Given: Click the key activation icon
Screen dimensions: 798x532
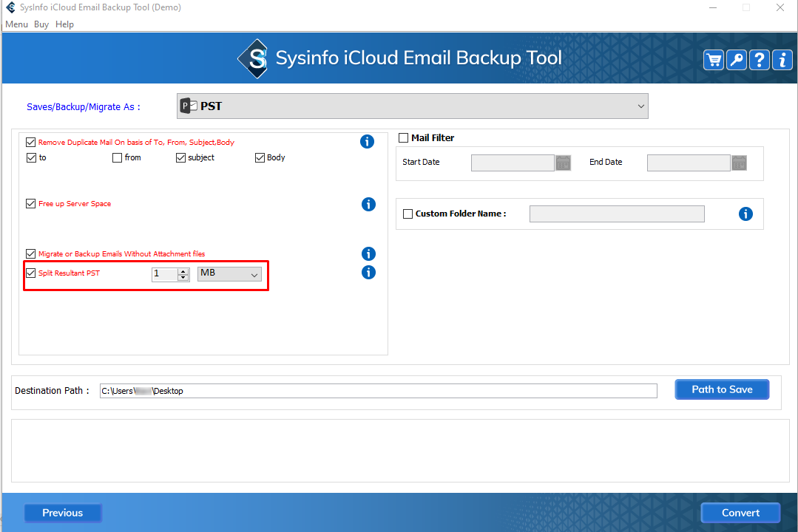Looking at the screenshot, I should point(737,60).
